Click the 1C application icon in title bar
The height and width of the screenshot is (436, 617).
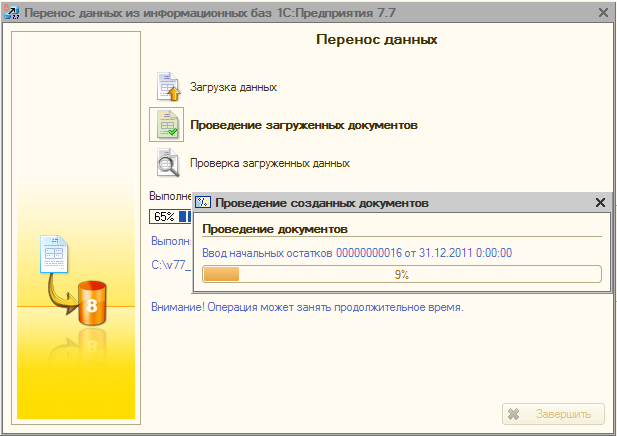pyautogui.click(x=11, y=13)
